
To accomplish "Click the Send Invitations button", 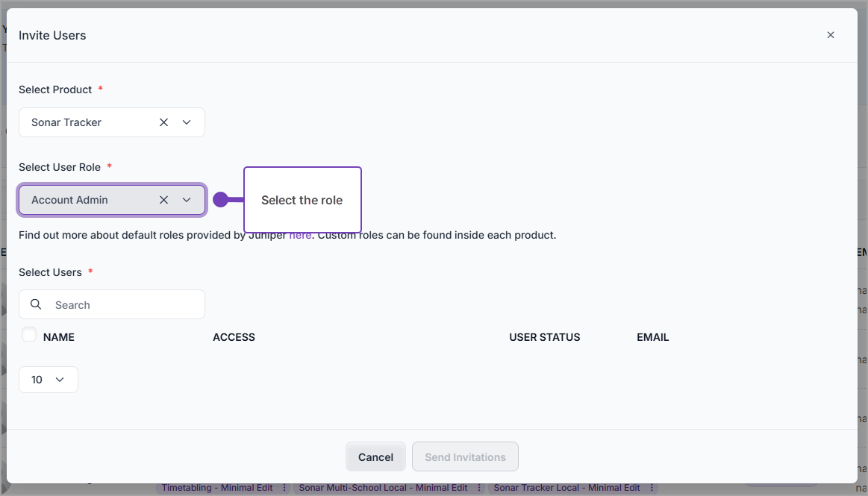I will (465, 456).
